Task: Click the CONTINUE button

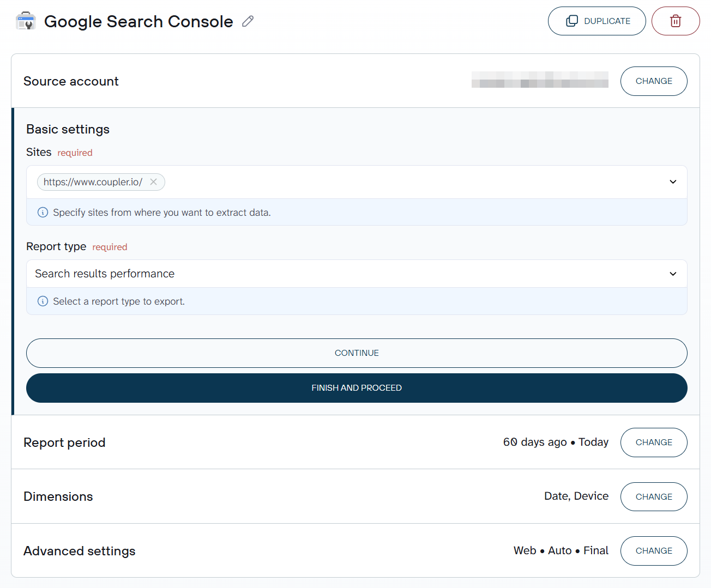Action: click(x=357, y=353)
